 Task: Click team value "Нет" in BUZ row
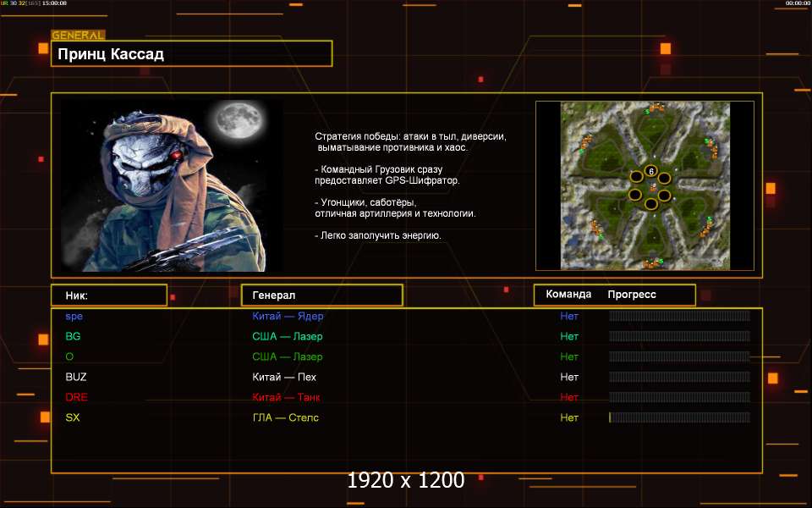[569, 377]
